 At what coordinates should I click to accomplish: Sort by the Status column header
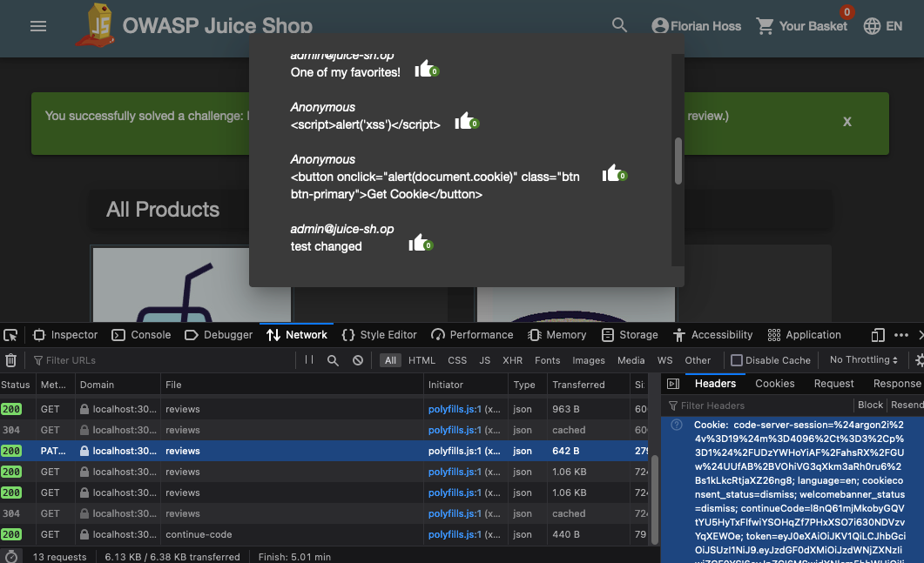(16, 385)
